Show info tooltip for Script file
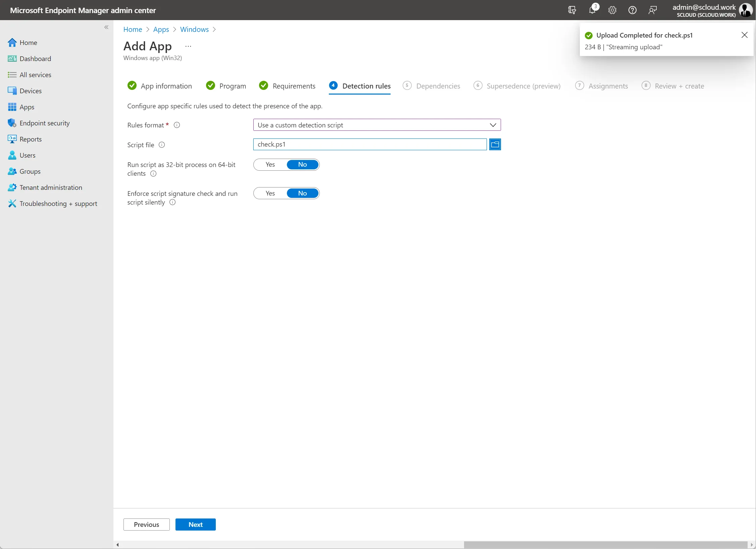Image resolution: width=756 pixels, height=549 pixels. coord(162,145)
